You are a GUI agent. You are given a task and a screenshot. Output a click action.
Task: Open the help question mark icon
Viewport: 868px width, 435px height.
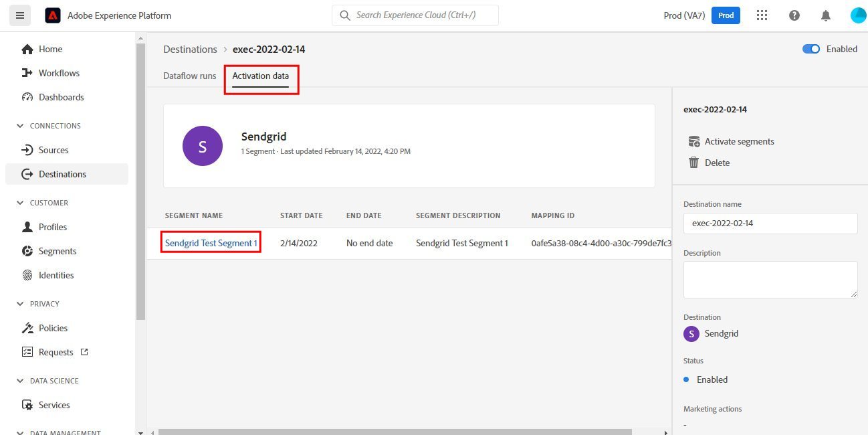click(794, 15)
